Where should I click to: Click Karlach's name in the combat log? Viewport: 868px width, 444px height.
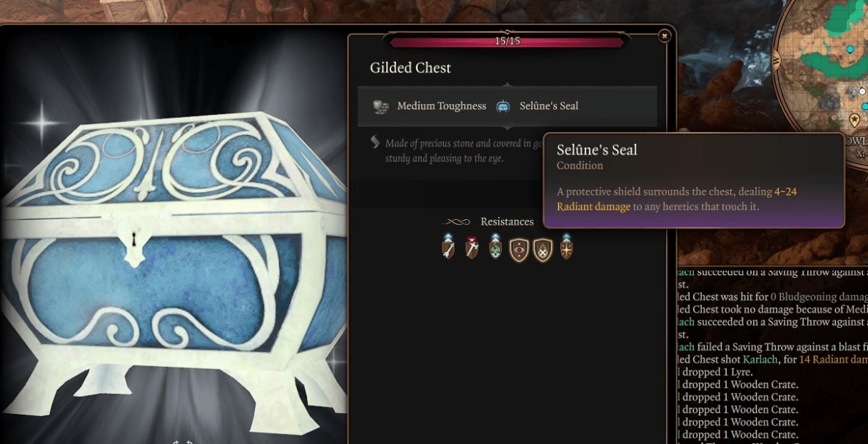757,360
